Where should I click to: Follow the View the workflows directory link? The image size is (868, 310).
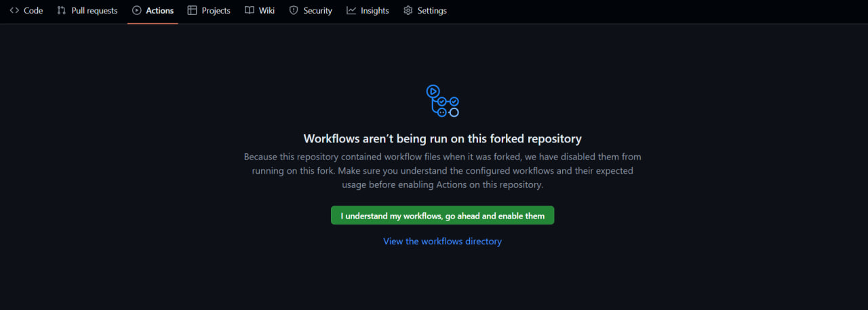(x=442, y=241)
